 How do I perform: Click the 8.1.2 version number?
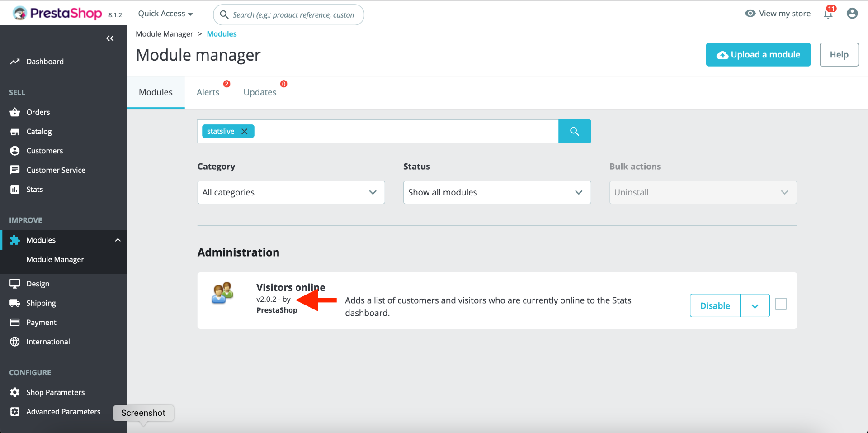tap(115, 15)
